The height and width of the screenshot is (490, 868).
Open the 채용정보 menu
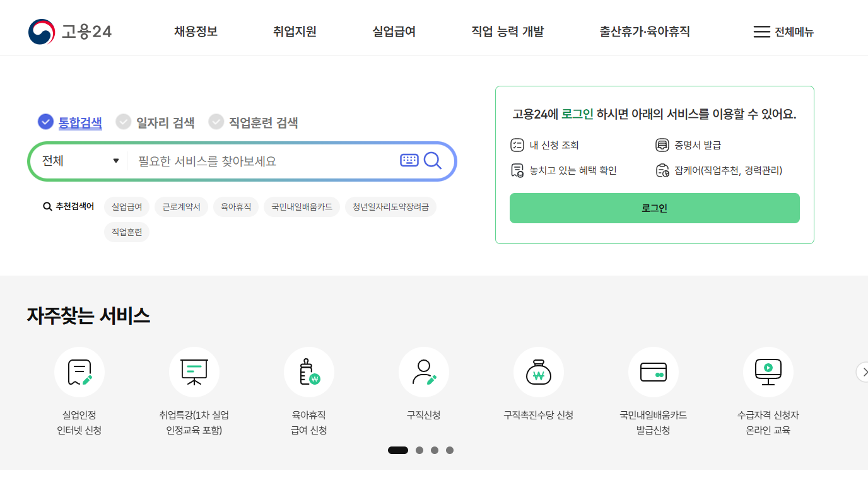click(196, 32)
